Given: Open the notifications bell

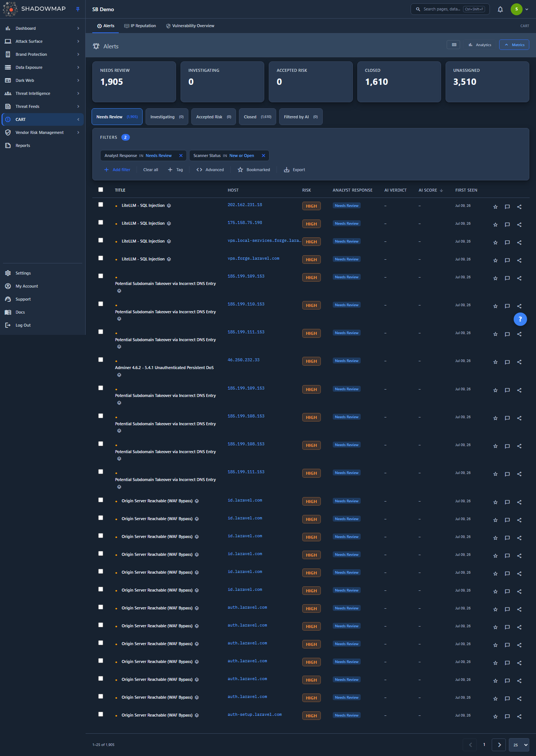Looking at the screenshot, I should coord(500,9).
